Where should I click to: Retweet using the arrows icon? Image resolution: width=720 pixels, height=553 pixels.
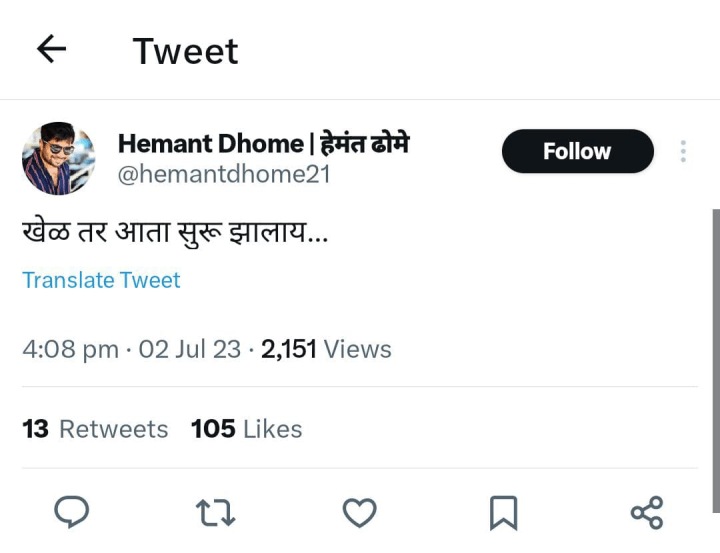[215, 513]
